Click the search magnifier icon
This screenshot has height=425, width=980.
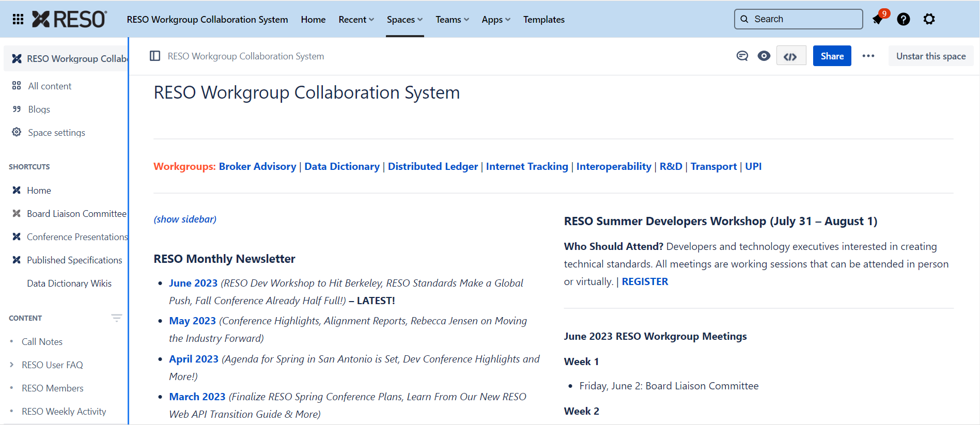[x=744, y=19]
